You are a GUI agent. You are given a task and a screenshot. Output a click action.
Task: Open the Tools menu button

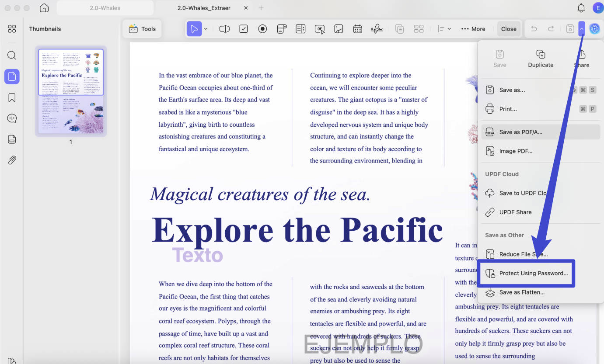[x=142, y=29]
